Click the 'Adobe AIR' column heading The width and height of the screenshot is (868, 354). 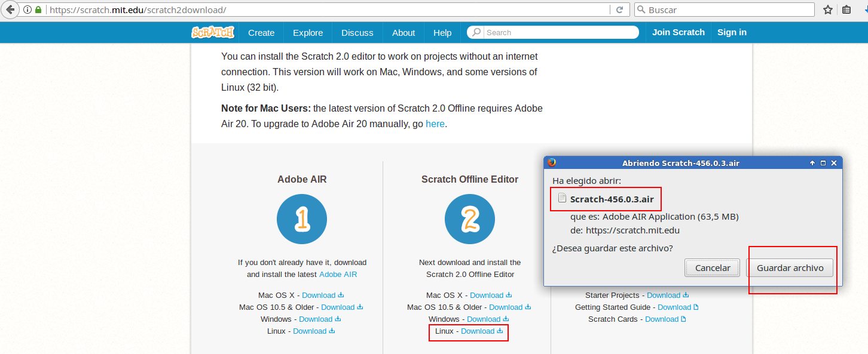(x=302, y=179)
